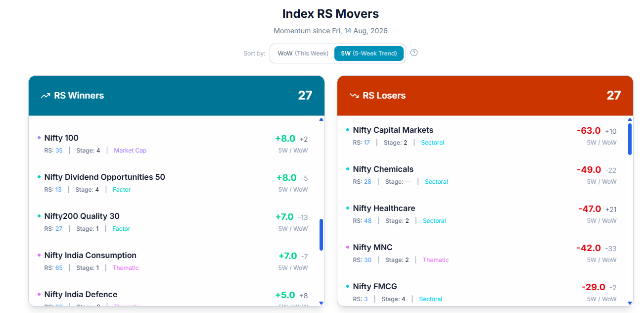Click the +8.0 value for Nifty 100

coord(285,139)
